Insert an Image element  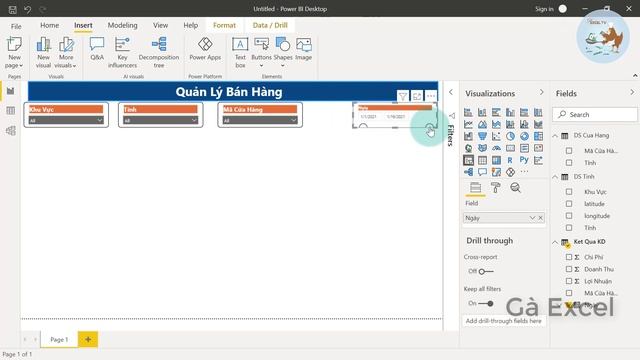point(304,49)
